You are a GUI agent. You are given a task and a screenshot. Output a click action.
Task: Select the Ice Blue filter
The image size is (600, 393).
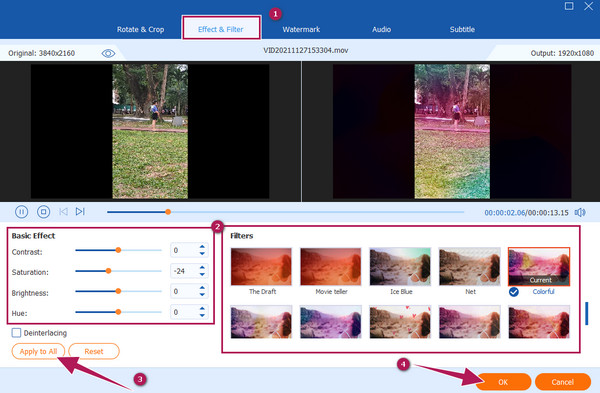coord(400,267)
